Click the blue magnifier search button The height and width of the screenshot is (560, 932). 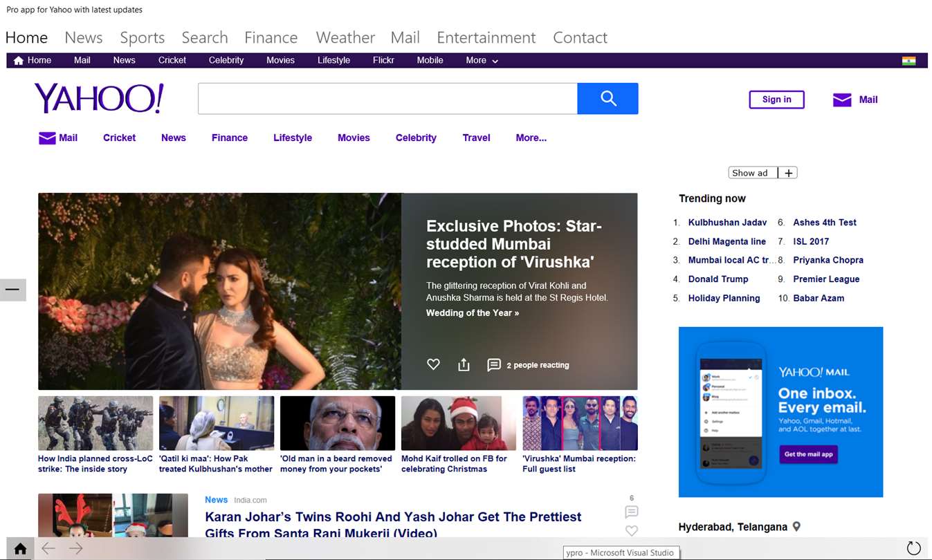pyautogui.click(x=608, y=99)
